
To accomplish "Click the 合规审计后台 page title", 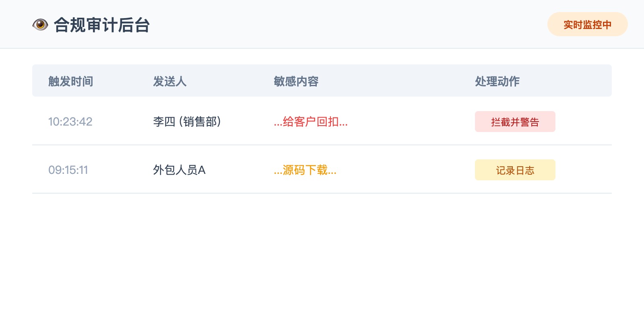I will (x=102, y=25).
